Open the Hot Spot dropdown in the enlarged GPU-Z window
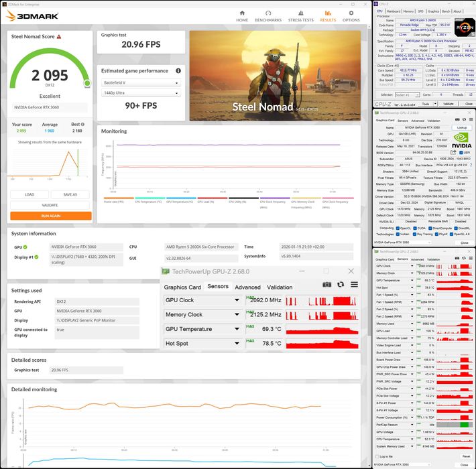This screenshot has width=476, height=469. click(x=237, y=344)
